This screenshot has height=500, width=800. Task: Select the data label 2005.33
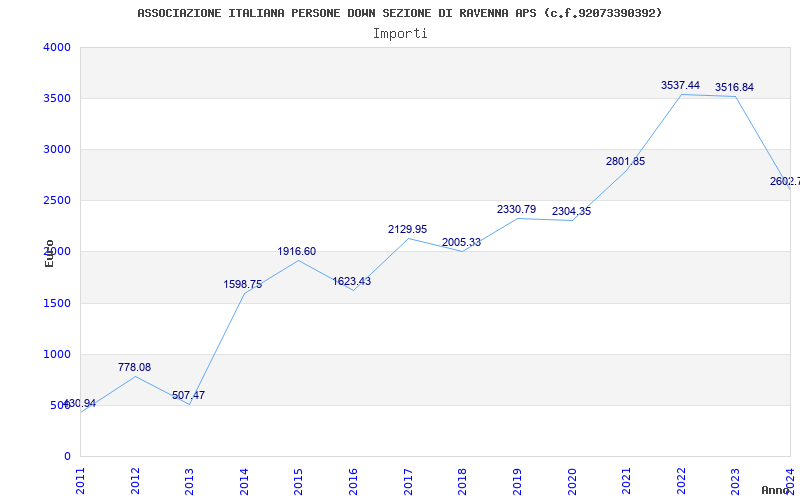pyautogui.click(x=461, y=242)
